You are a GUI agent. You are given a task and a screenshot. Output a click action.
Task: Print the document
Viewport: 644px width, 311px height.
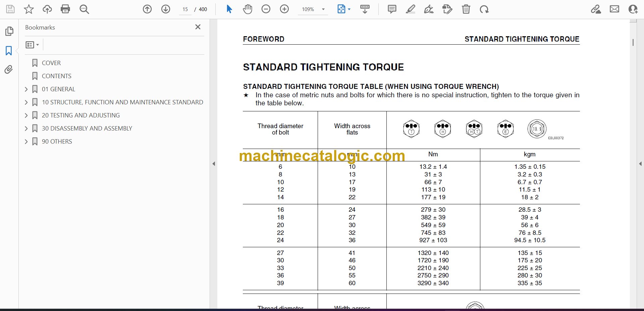pos(65,9)
